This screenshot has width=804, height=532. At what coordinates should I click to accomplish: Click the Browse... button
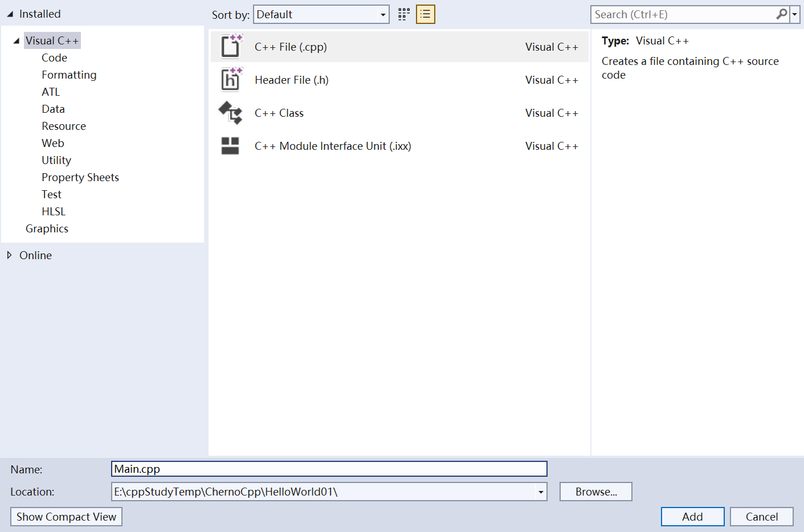click(595, 492)
